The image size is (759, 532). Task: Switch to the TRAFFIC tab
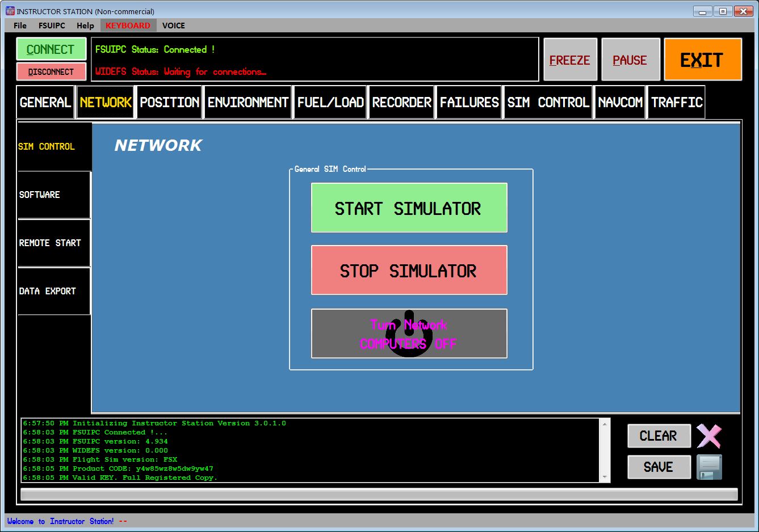click(677, 102)
